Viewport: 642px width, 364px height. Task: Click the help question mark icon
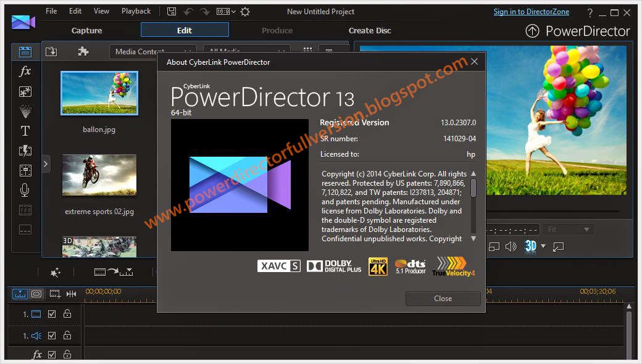[x=590, y=13]
